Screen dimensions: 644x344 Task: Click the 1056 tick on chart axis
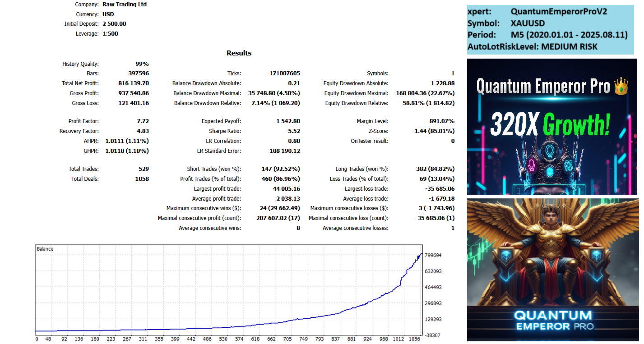click(x=415, y=339)
